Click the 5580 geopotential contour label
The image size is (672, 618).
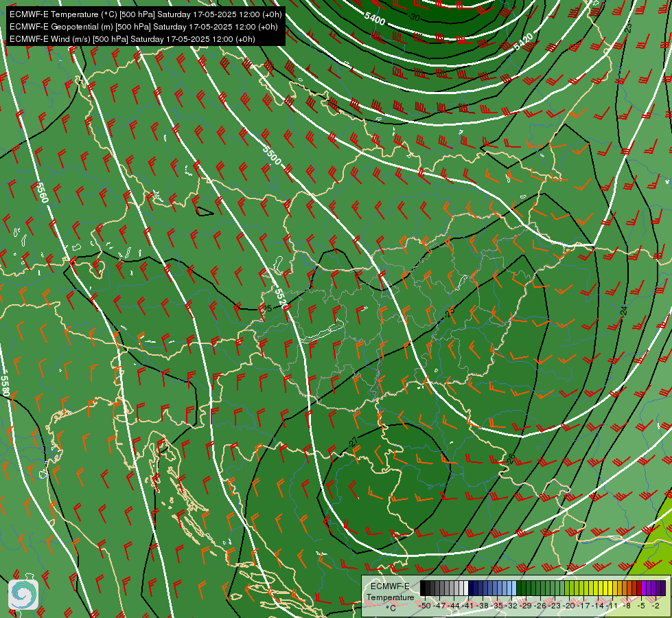tap(5, 386)
